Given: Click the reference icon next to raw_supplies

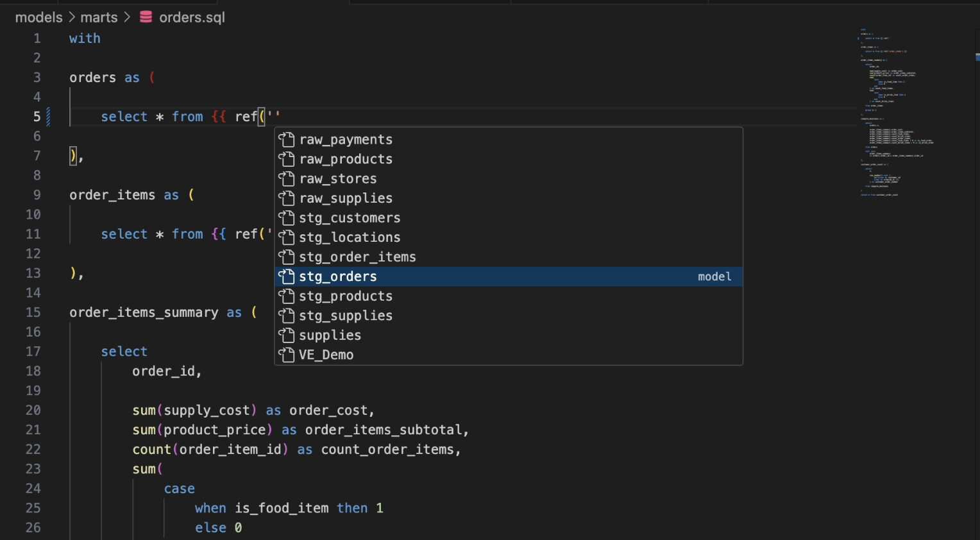Looking at the screenshot, I should point(287,198).
